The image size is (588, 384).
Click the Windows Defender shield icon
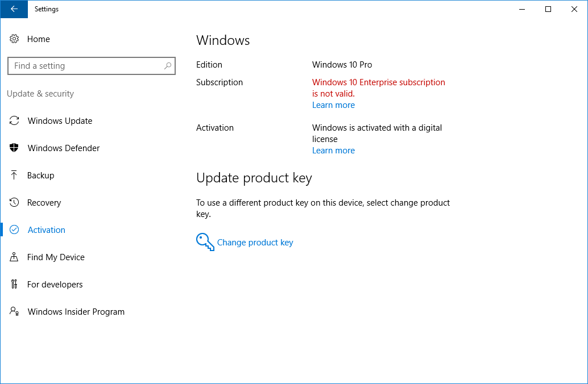[x=14, y=148]
